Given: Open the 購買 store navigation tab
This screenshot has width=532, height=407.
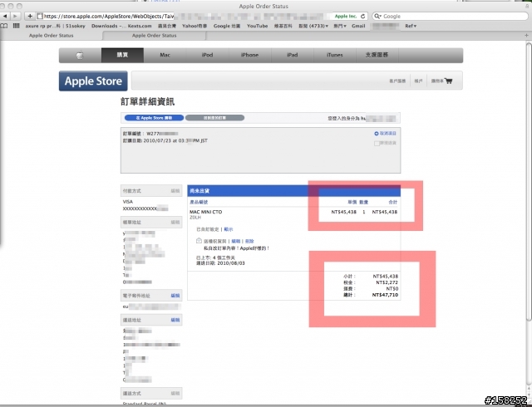Looking at the screenshot, I should pyautogui.click(x=122, y=55).
